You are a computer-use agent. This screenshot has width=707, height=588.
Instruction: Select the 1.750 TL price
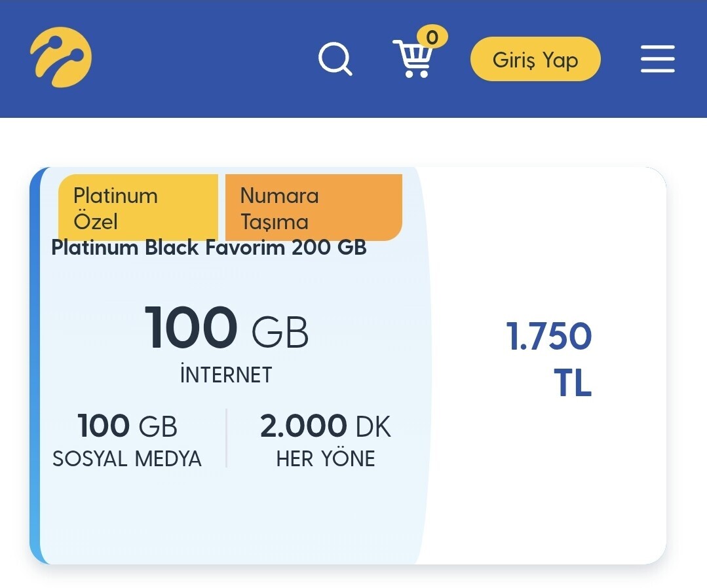[548, 359]
